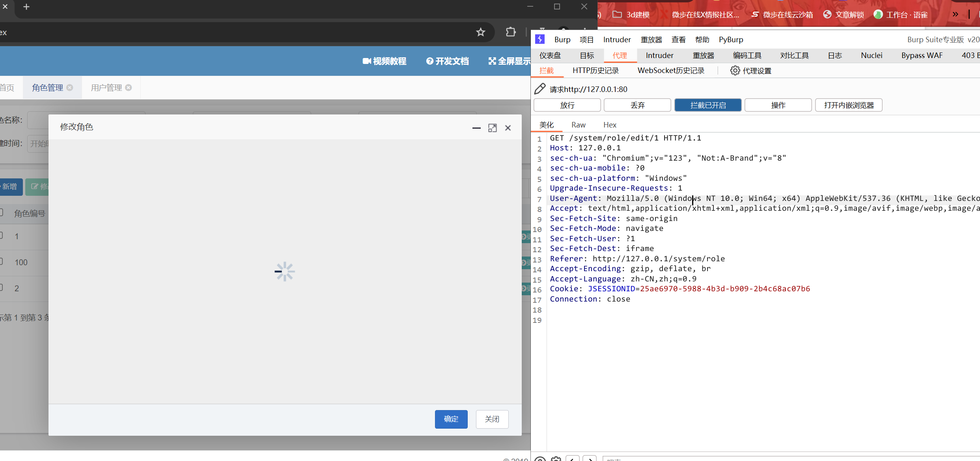Bookmark the page with the star icon
Image resolution: width=980 pixels, height=461 pixels.
tap(480, 32)
